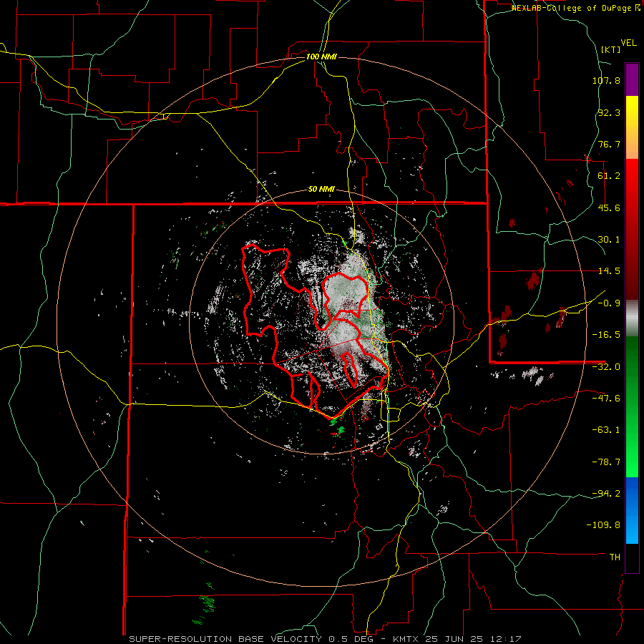The width and height of the screenshot is (644, 644).
Task: Select the -78.7 velocity scale value
Action: tap(606, 462)
